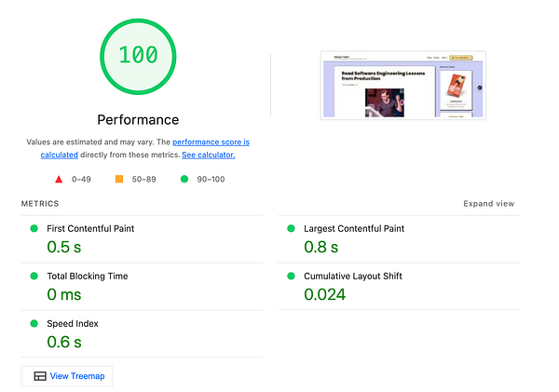This screenshot has width=559, height=392.
Task: Select the Cumulative Layout Shift 0.024 value
Action: pos(325,295)
